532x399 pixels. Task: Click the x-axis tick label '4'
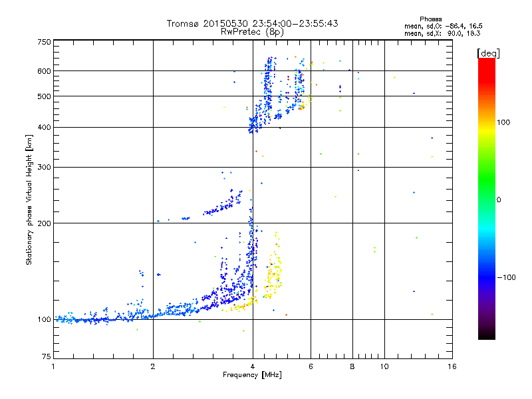click(253, 366)
